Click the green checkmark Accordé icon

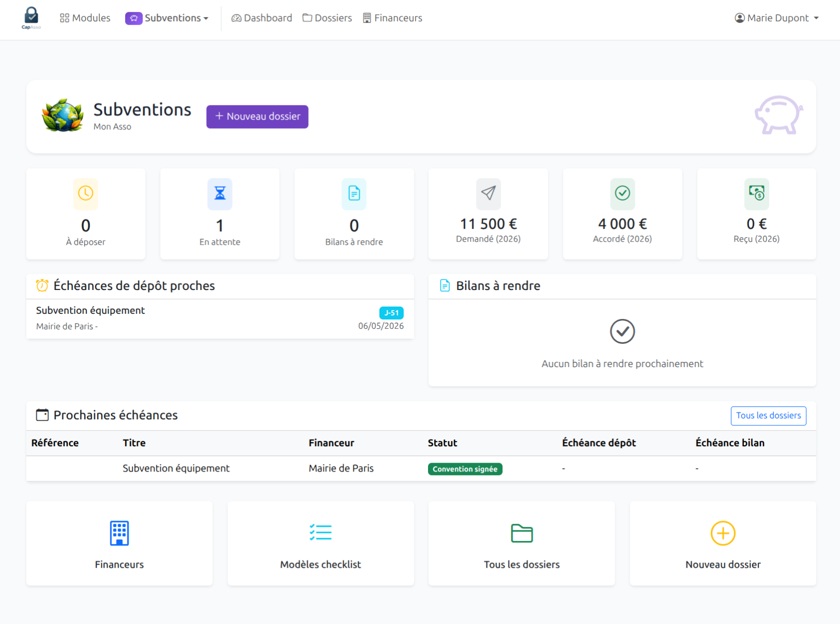point(622,193)
